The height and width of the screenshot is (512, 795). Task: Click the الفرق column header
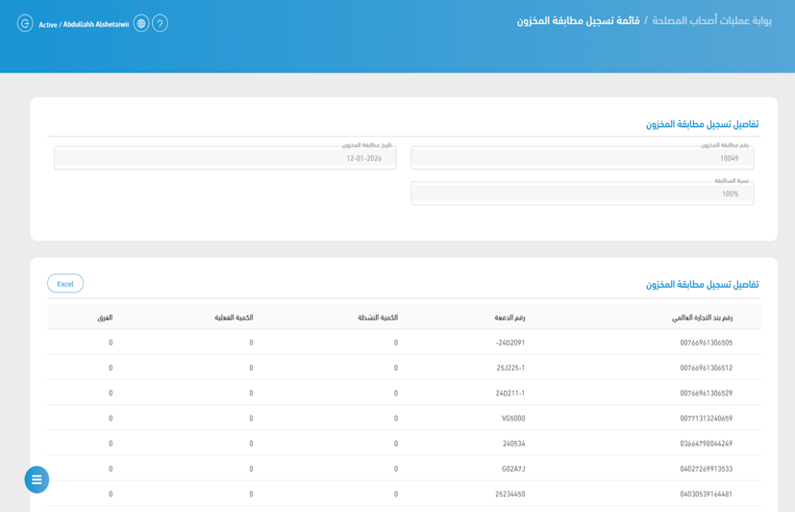point(104,318)
